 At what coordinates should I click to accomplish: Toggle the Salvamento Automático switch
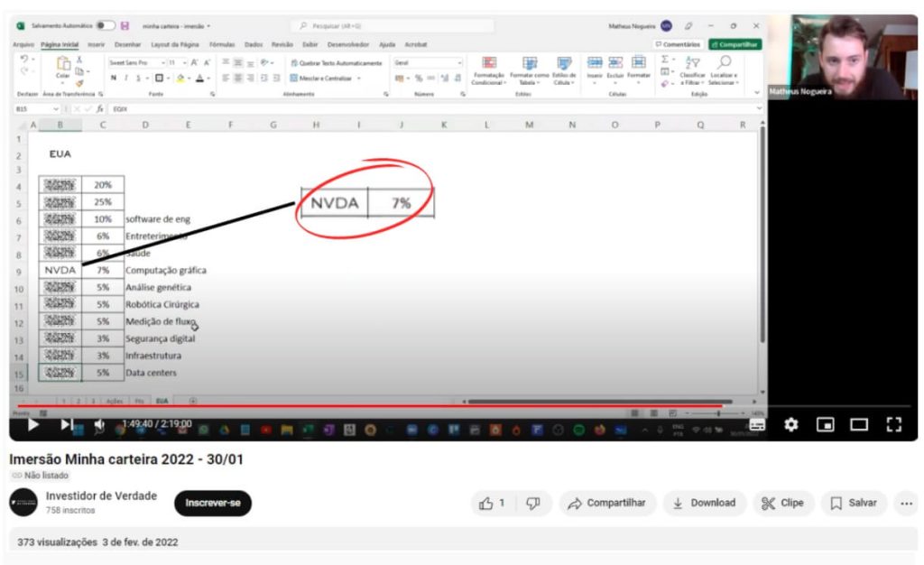point(106,25)
